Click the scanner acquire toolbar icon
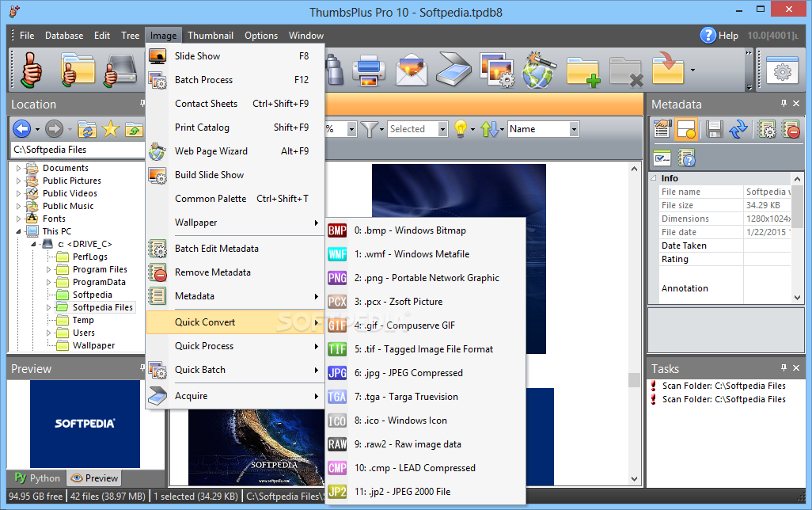Viewport: 812px width, 510px height. [x=453, y=70]
